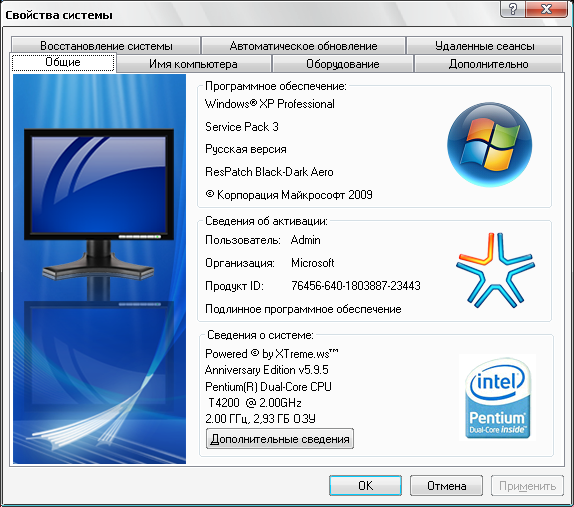
Task: Click Anniversary Edition v5.9.5 text
Action: tap(266, 370)
